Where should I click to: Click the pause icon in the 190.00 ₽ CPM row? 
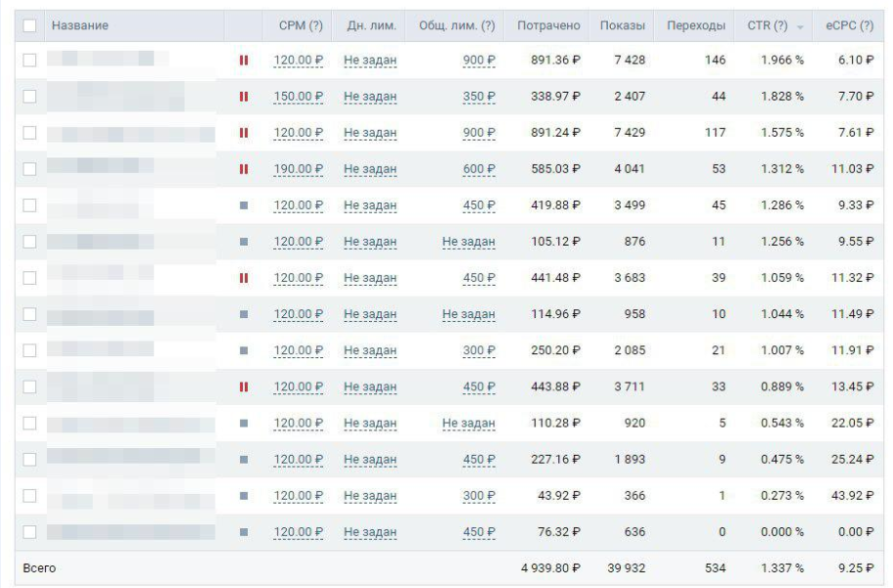pyautogui.click(x=244, y=169)
